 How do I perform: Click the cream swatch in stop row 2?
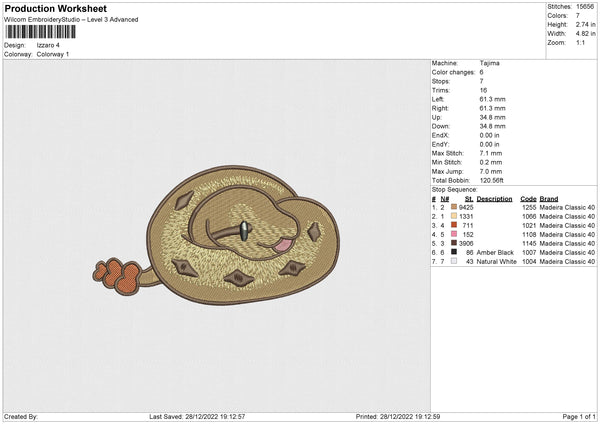click(x=454, y=216)
